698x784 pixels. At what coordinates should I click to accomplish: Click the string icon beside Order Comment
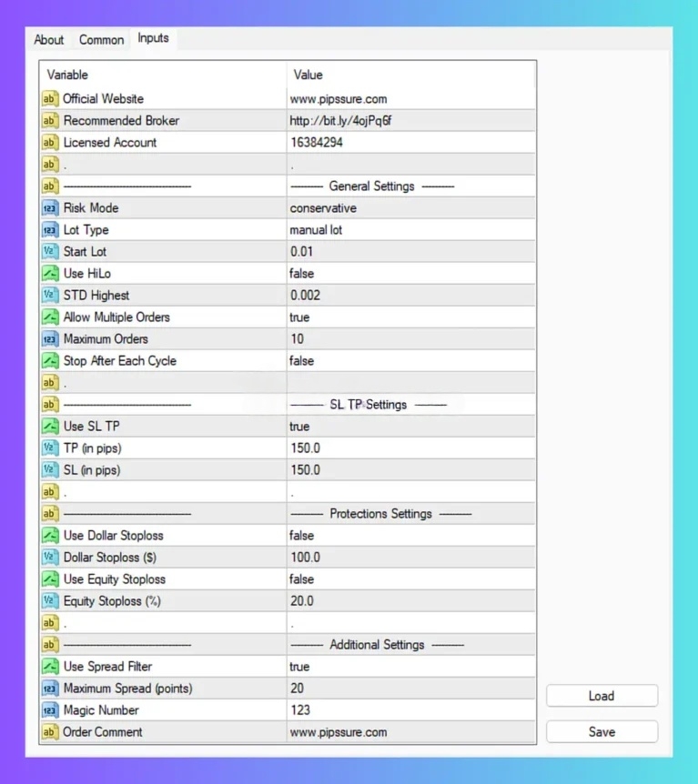click(50, 732)
